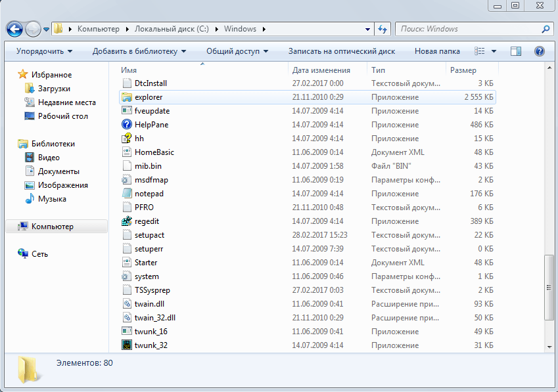Open the view options dropdown arrow
558x392 pixels.
pyautogui.click(x=494, y=51)
